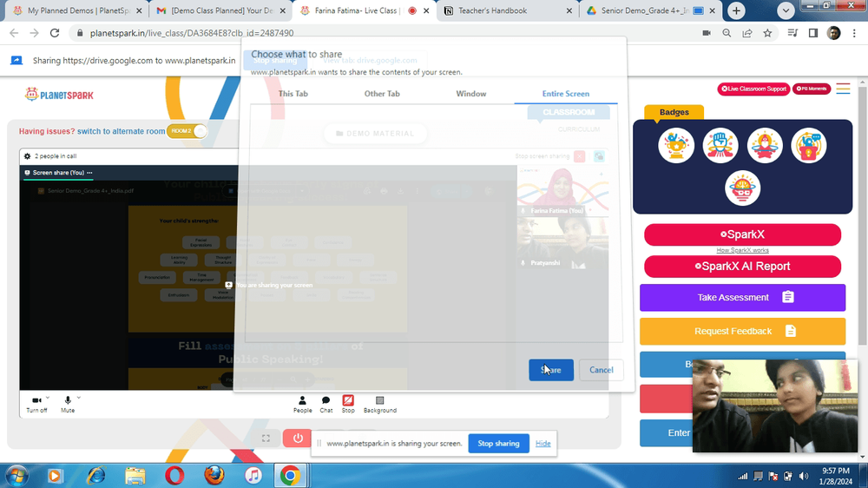Viewport: 868px width, 488px height.
Task: Open a new browser tab
Action: click(x=736, y=10)
